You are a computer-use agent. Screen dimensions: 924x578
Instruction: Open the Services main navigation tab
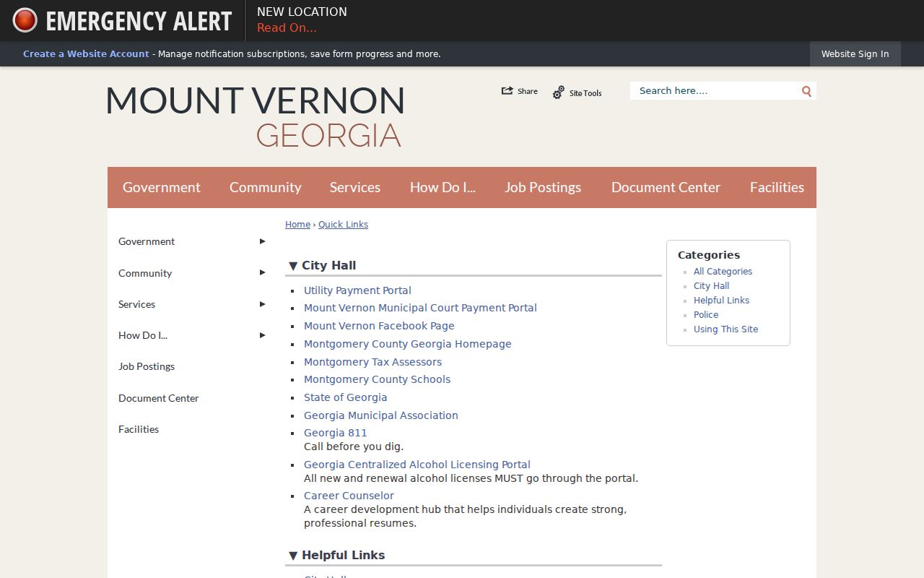point(355,187)
